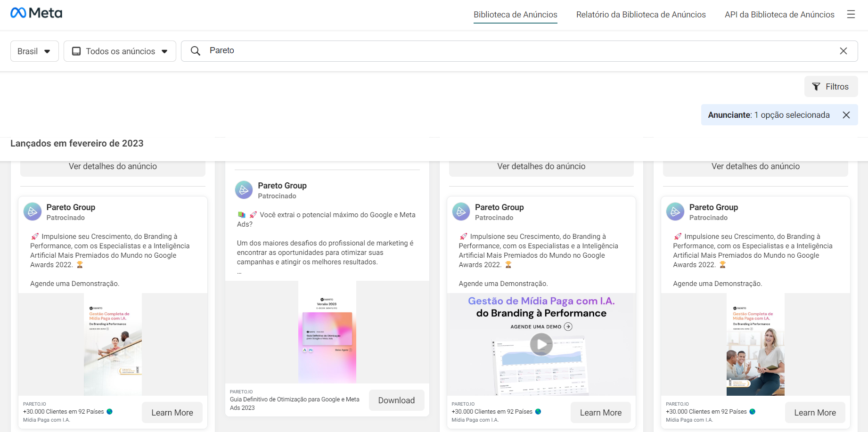Click the Meta logo
The height and width of the screenshot is (432, 868).
pyautogui.click(x=36, y=13)
